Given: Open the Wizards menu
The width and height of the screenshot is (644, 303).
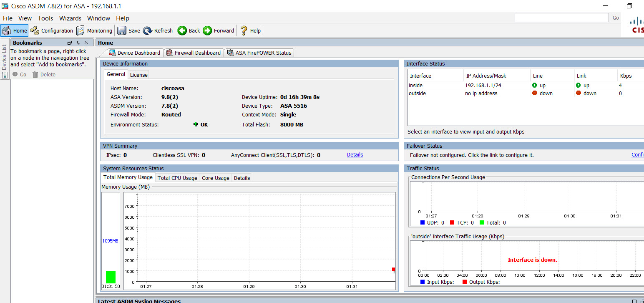Looking at the screenshot, I should click(x=70, y=18).
